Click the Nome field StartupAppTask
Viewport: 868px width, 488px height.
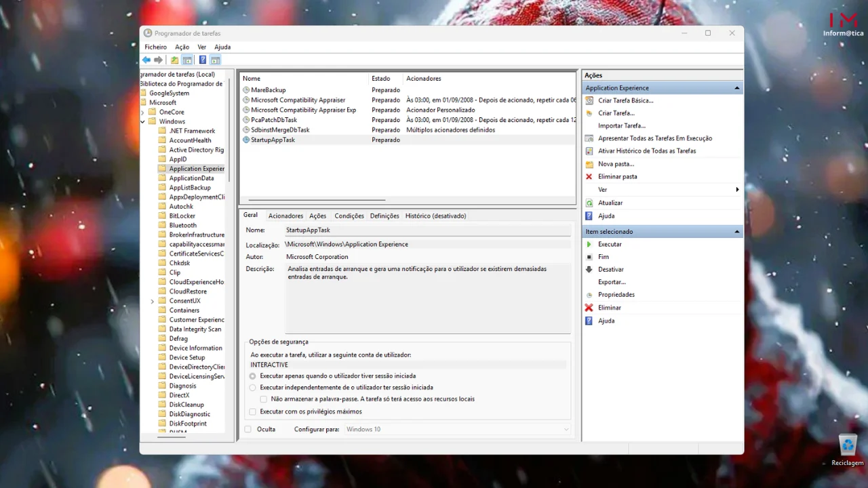pyautogui.click(x=428, y=230)
